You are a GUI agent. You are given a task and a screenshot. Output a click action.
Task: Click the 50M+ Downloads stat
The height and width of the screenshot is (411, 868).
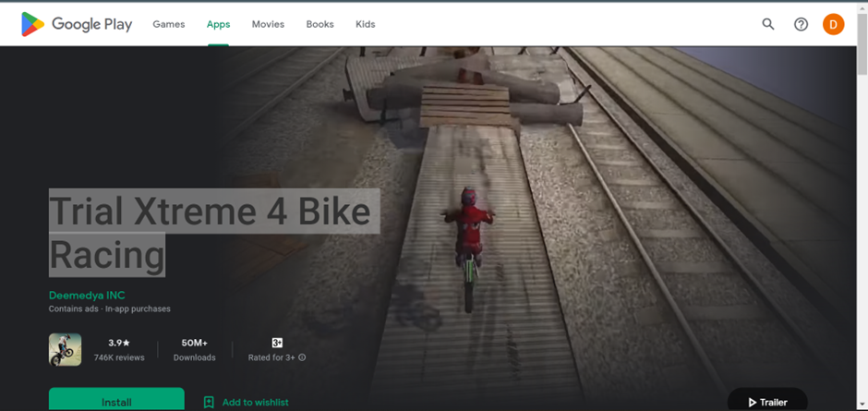coord(195,349)
